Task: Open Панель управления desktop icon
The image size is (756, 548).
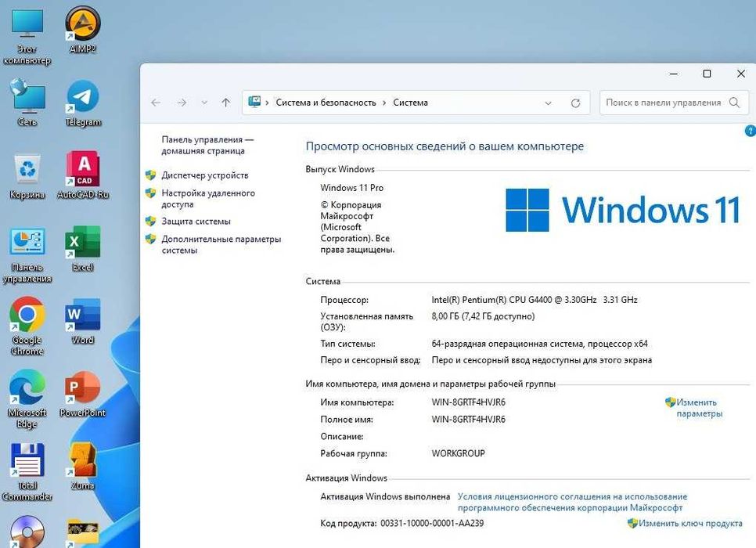Action: coord(27,254)
